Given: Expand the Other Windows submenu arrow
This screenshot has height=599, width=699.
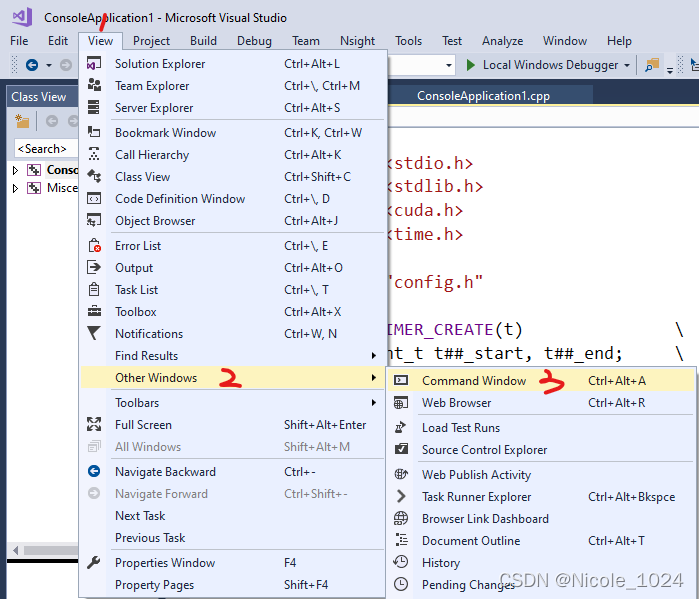Looking at the screenshot, I should (x=374, y=377).
